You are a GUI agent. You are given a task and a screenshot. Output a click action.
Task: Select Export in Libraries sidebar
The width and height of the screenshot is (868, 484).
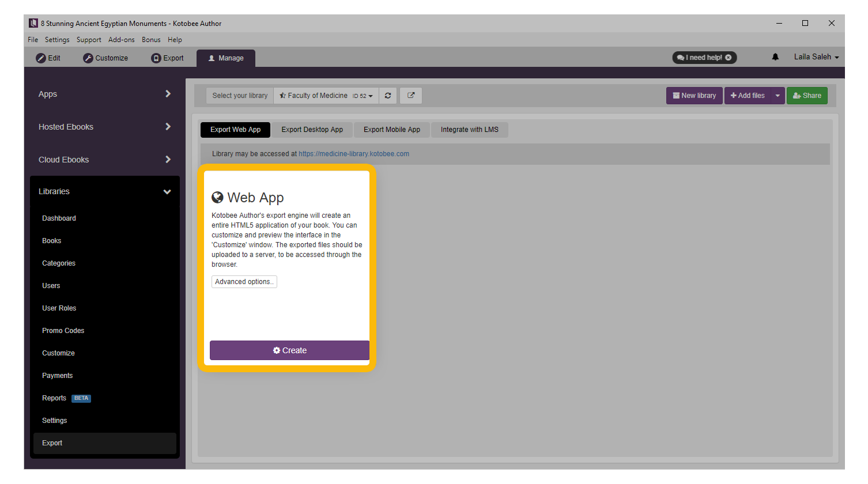point(105,443)
